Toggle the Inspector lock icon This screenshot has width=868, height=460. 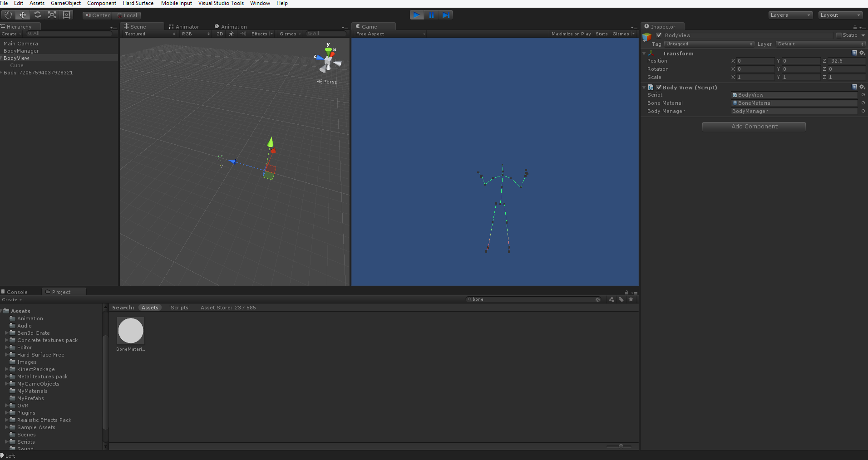(x=855, y=27)
